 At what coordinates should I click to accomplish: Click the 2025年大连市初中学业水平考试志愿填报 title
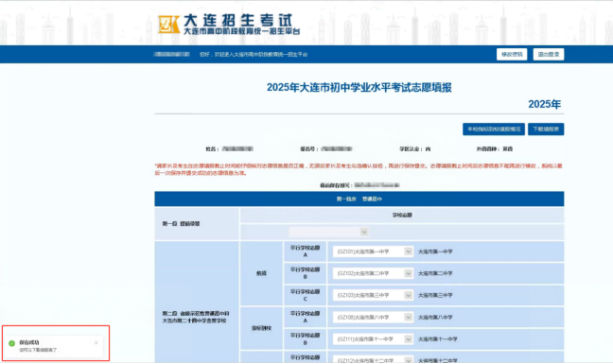click(359, 88)
